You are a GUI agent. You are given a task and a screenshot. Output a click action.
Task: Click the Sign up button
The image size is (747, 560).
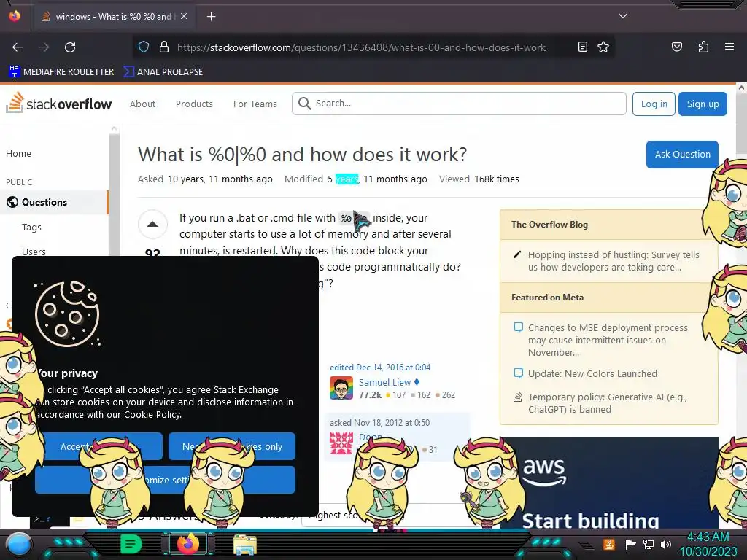coord(703,104)
